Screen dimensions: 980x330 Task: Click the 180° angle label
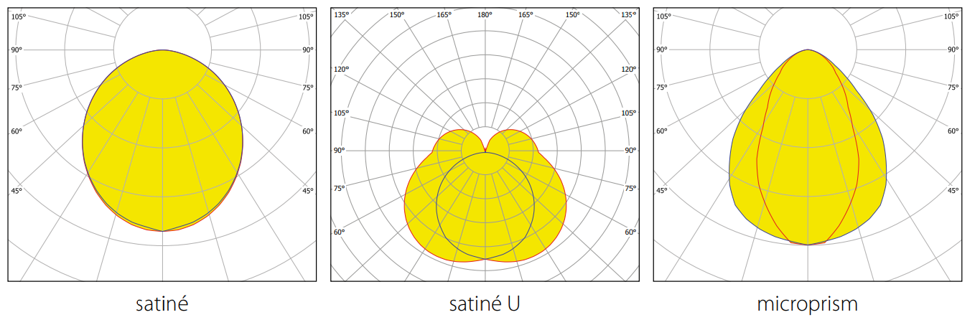[x=485, y=14]
